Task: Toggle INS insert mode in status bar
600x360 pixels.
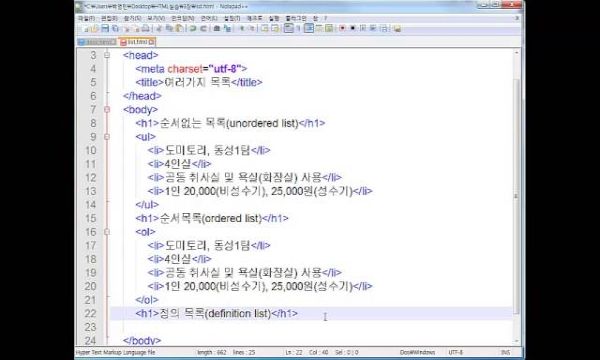Action: [x=505, y=352]
